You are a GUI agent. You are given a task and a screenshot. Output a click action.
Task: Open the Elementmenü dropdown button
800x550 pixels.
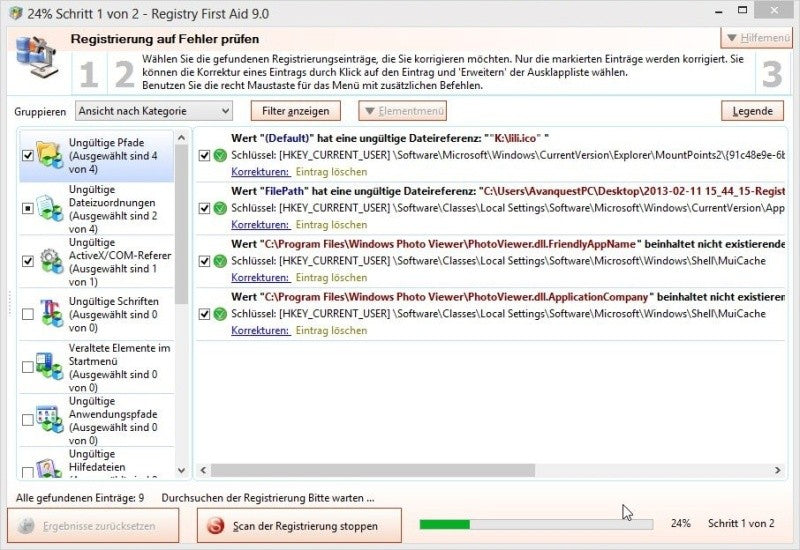(403, 111)
